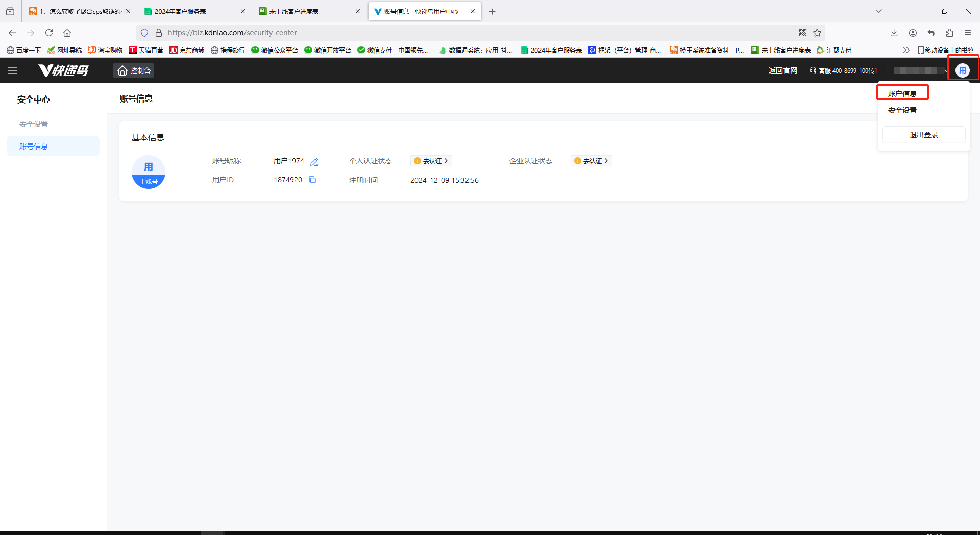
Task: Open the browser extensions icon
Action: pyautogui.click(x=949, y=33)
